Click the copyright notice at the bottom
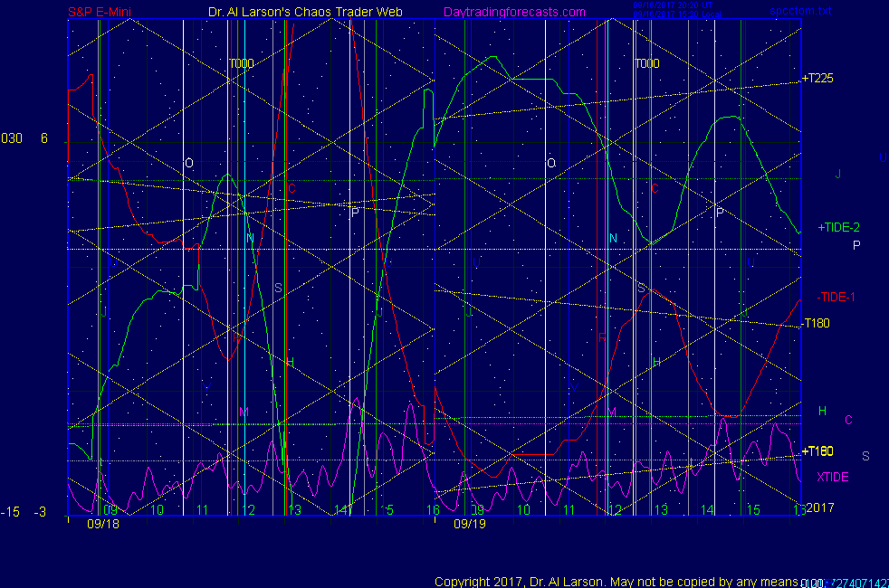Image resolution: width=889 pixels, height=588 pixels. point(616,581)
